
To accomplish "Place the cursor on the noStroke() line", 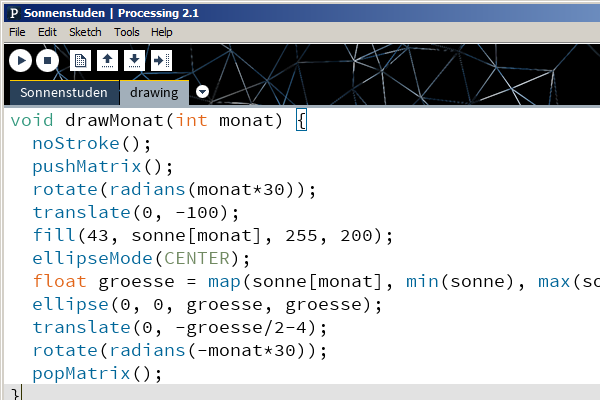I will click(92, 144).
